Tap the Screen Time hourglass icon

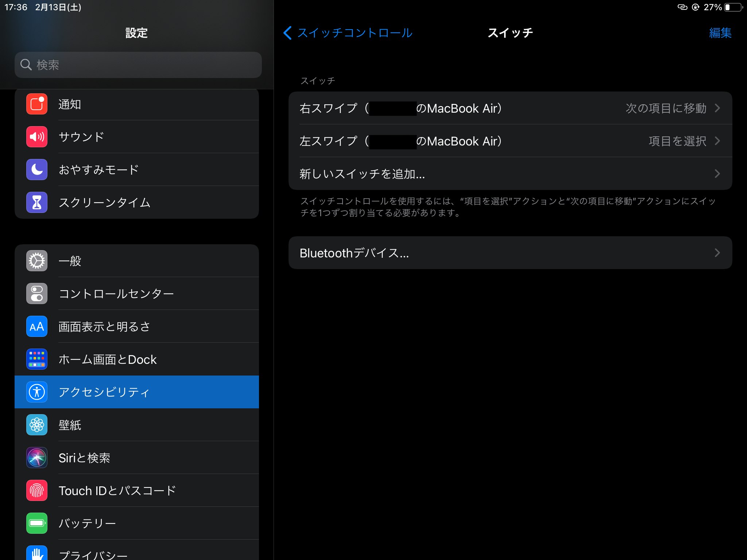[37, 202]
